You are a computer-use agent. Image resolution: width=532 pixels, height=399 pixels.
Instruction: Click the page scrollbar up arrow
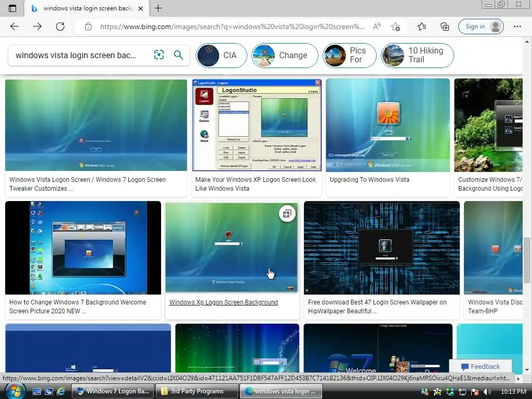click(x=527, y=42)
